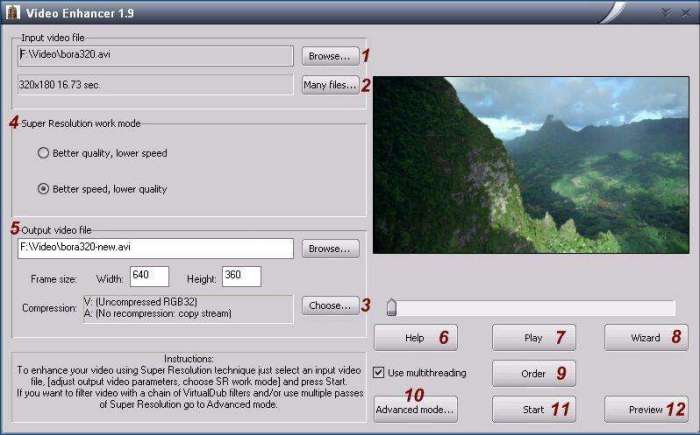700x435 pixels.
Task: Select Better speed, lower quality option
Action: tap(43, 189)
